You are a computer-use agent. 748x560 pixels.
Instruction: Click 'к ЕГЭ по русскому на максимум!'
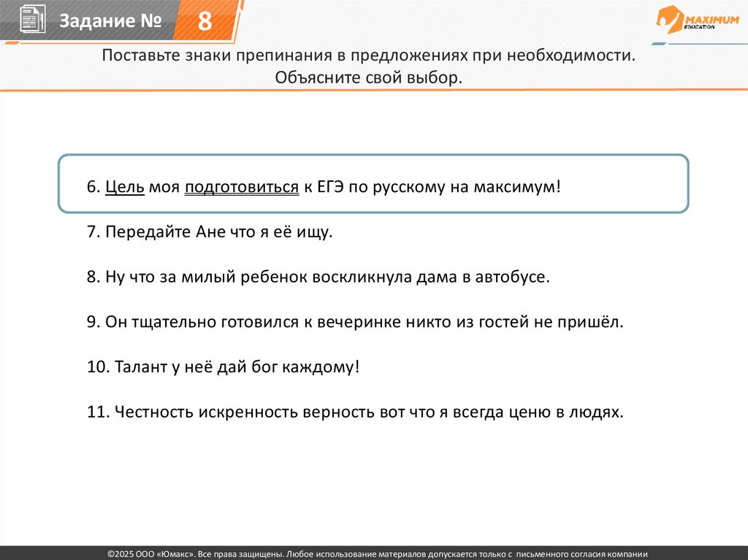(x=432, y=186)
